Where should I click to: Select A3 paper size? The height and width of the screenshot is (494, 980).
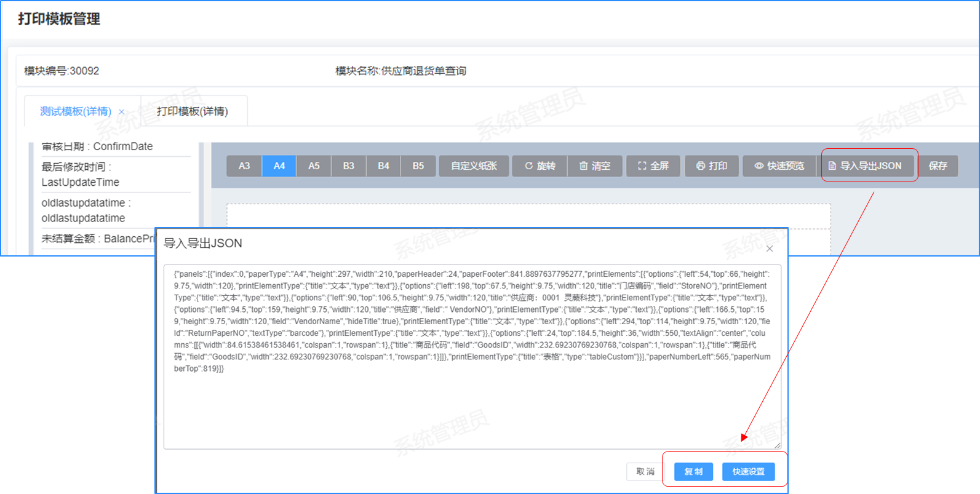[x=244, y=166]
